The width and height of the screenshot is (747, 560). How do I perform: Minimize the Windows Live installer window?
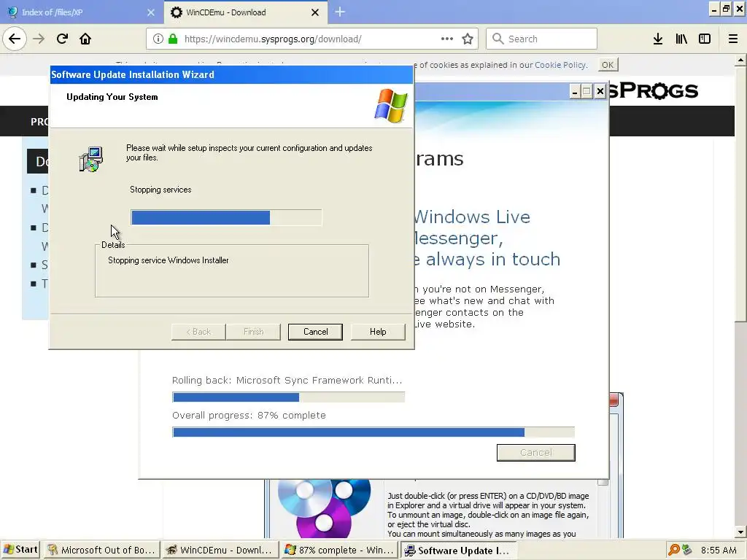575,91
